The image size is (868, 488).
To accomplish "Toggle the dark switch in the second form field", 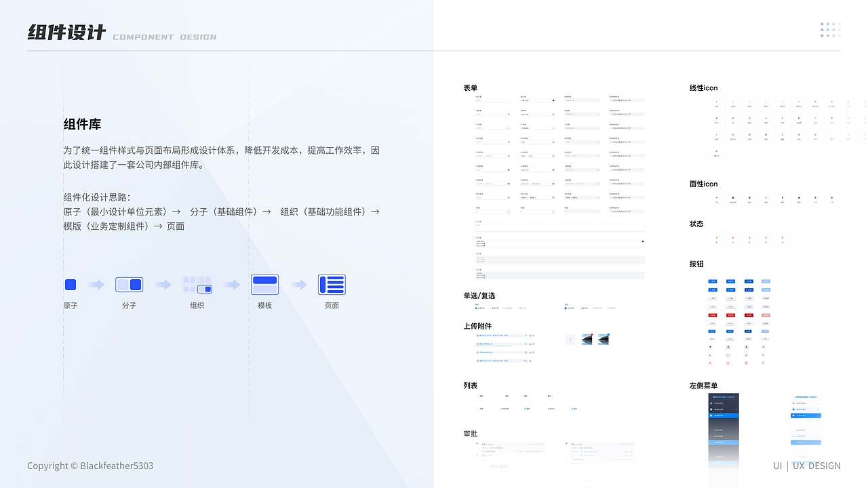I will [553, 100].
